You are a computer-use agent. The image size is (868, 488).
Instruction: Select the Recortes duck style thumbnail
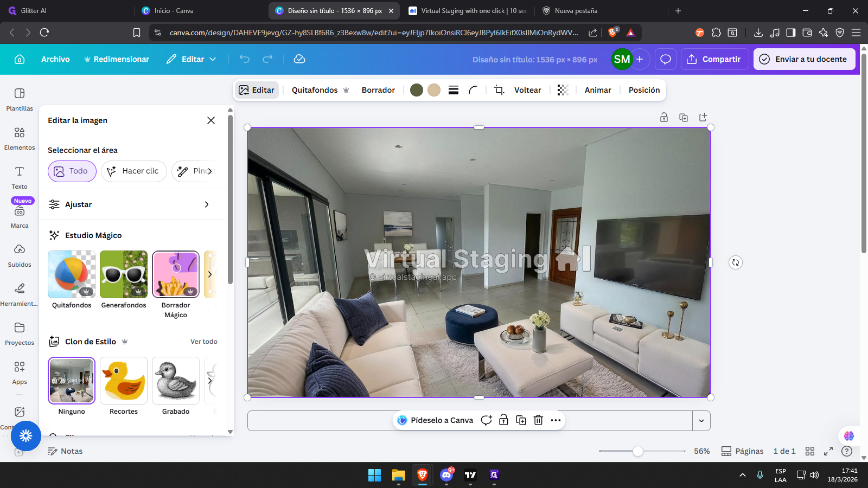(124, 381)
